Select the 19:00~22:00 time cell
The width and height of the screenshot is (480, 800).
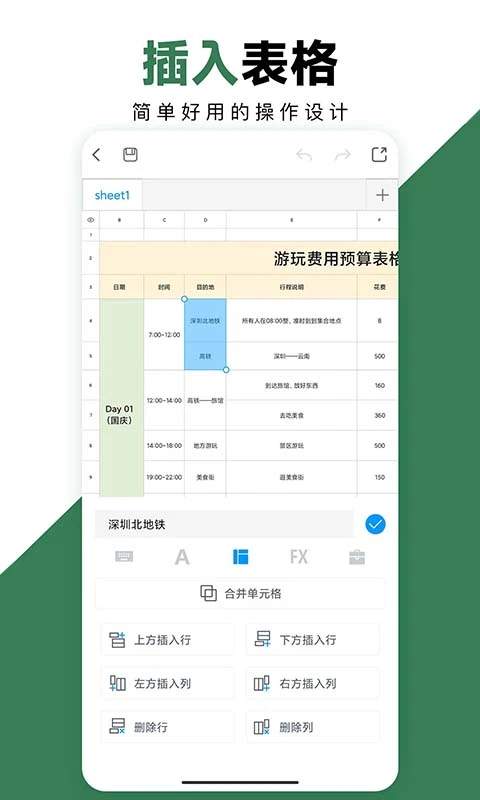pyautogui.click(x=164, y=477)
